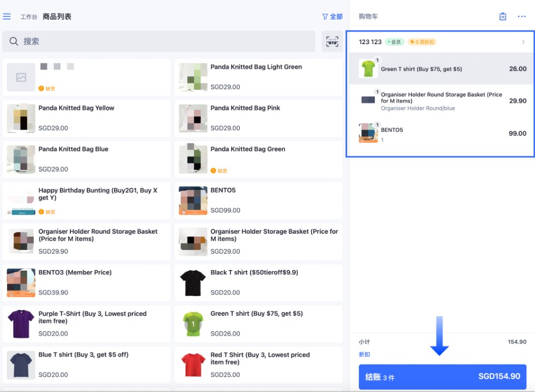Image resolution: width=535 pixels, height=392 pixels.
Task: Focus the 搜索 search field
Action: coord(159,41)
